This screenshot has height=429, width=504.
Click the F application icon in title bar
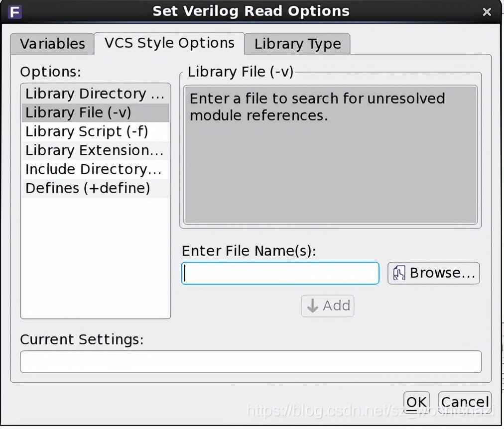click(x=15, y=11)
